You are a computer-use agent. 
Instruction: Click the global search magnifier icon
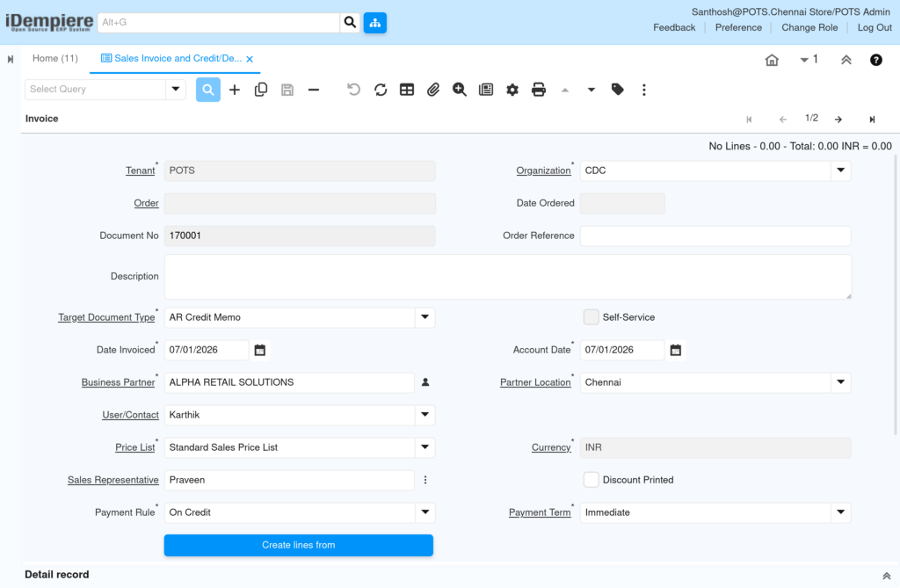tap(350, 22)
